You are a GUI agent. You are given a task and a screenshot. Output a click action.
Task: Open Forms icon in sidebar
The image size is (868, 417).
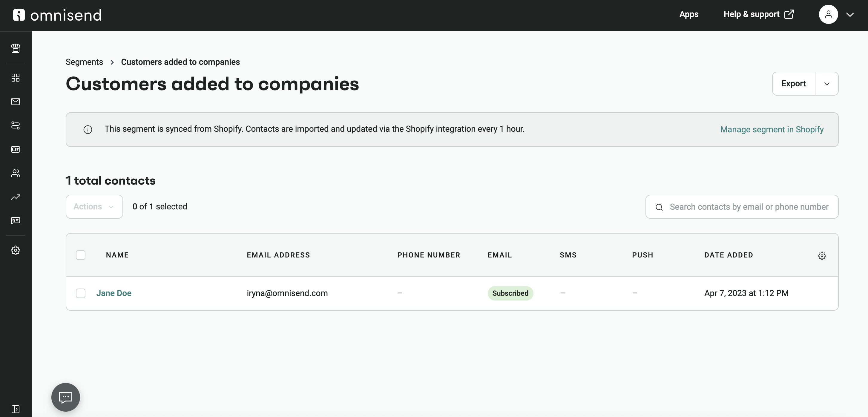coord(16,149)
